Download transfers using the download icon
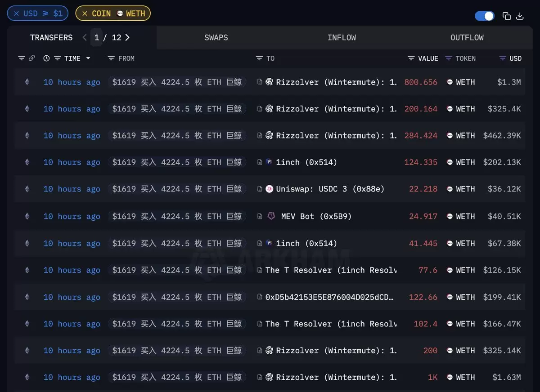The height and width of the screenshot is (392, 540). (x=520, y=16)
